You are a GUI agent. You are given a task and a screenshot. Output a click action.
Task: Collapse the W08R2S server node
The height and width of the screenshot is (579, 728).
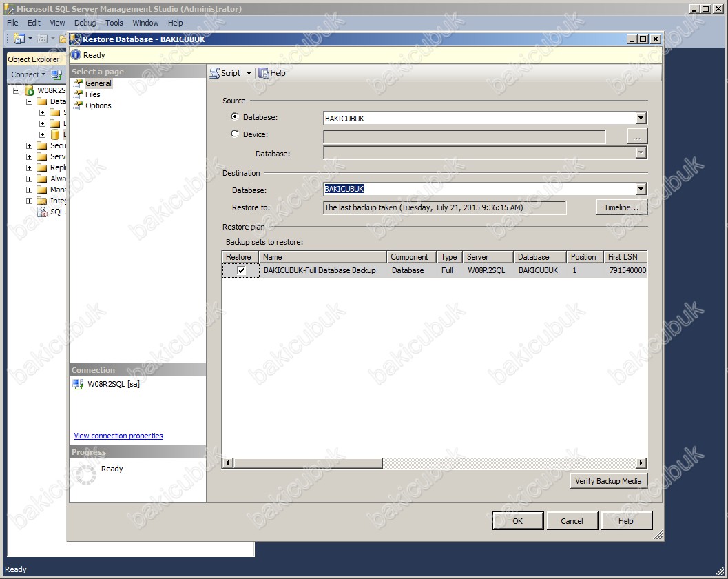coord(17,90)
